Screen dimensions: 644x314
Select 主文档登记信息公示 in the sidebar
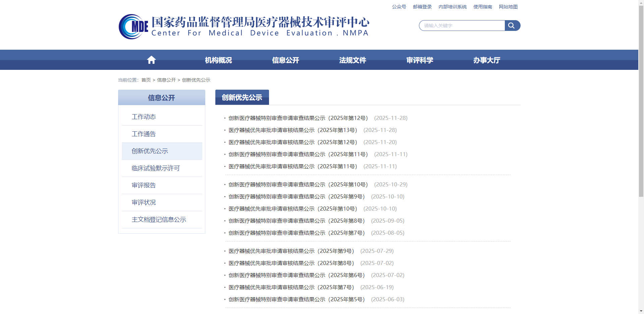pyautogui.click(x=162, y=220)
